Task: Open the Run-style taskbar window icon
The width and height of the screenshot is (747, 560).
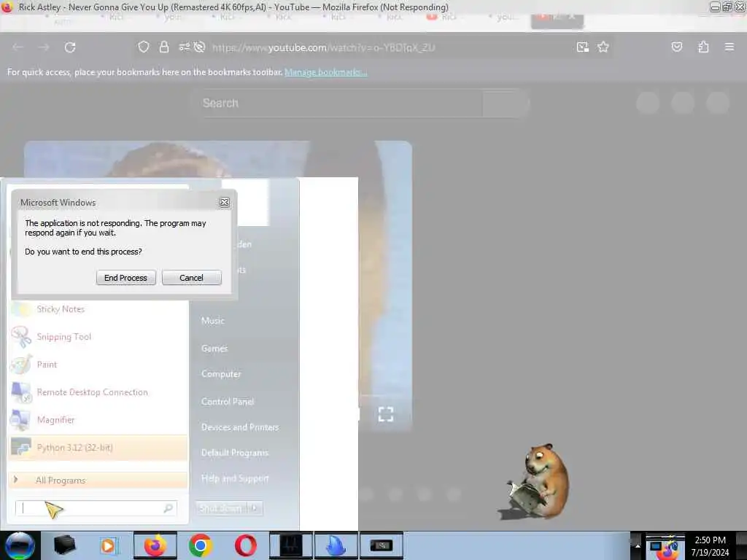Action: click(382, 545)
